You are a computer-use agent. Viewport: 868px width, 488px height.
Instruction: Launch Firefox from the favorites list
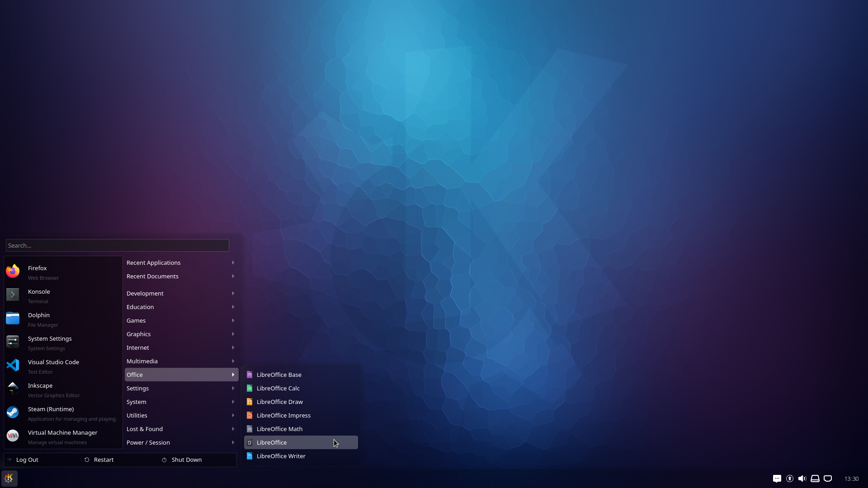[63, 272]
